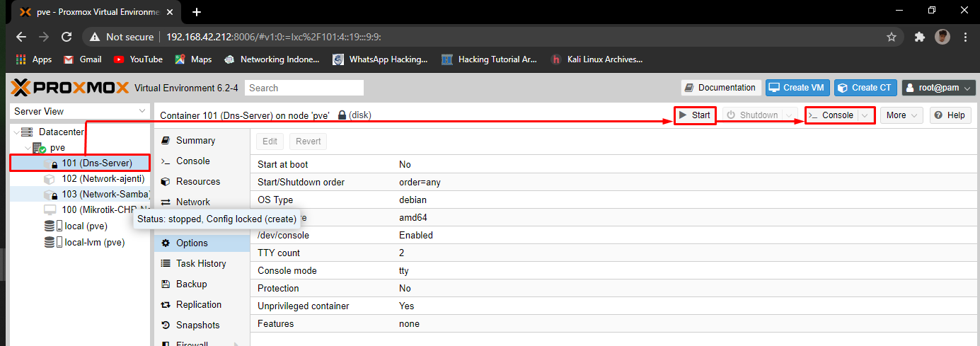This screenshot has width=980, height=346.
Task: Open the Documentation button
Action: [721, 88]
